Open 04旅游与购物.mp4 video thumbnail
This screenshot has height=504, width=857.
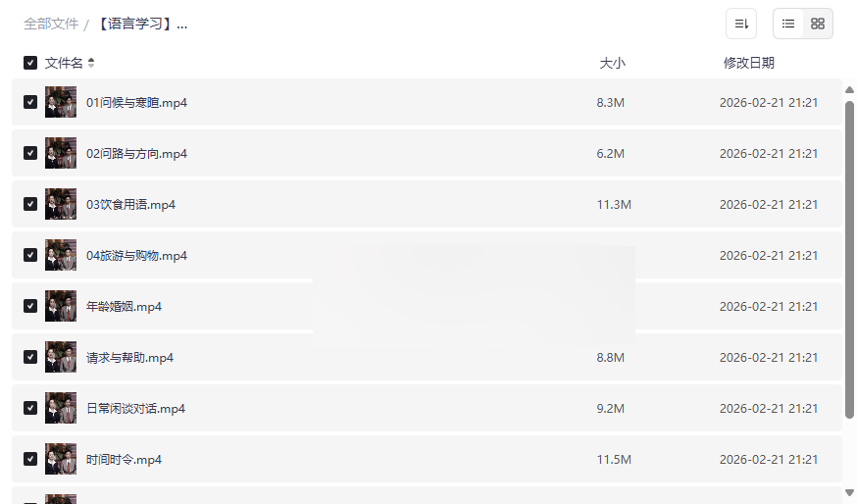click(x=61, y=255)
